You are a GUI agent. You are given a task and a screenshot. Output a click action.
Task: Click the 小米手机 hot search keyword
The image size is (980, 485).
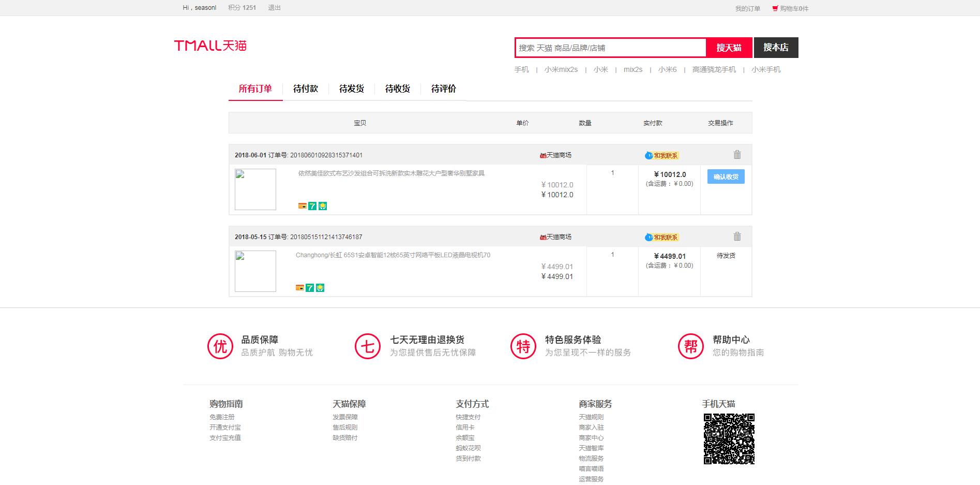coord(766,69)
